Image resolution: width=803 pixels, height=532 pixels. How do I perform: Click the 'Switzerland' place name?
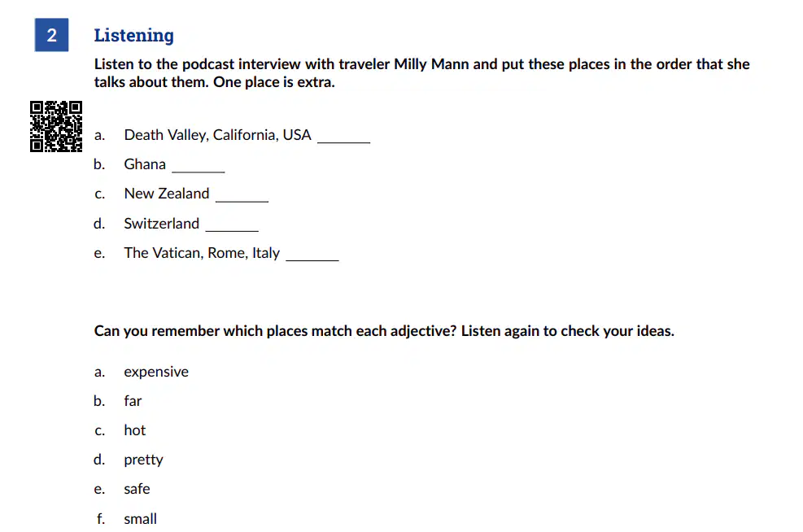162,223
